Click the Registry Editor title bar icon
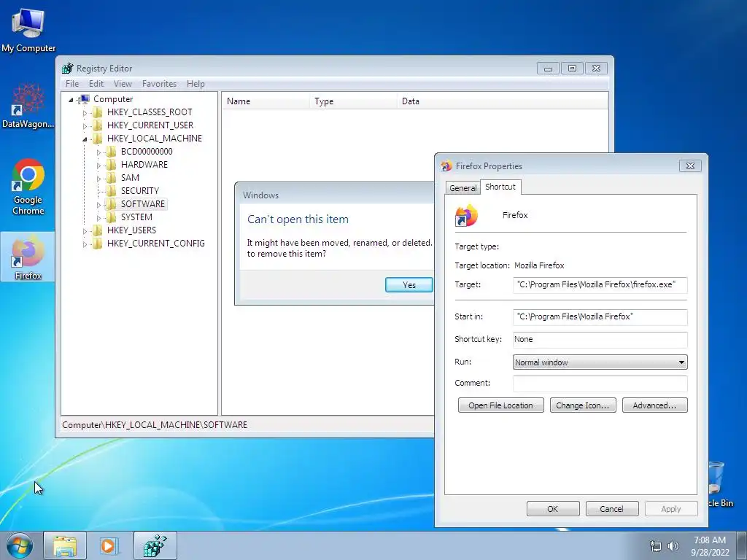This screenshot has height=560, width=747. (68, 69)
